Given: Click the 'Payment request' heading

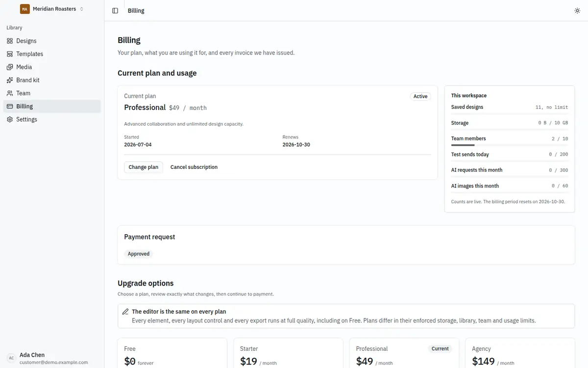Looking at the screenshot, I should point(149,237).
